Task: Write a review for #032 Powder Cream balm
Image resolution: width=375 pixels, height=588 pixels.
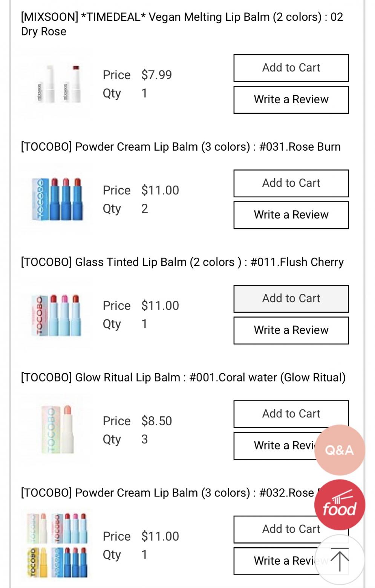Action: point(279,561)
